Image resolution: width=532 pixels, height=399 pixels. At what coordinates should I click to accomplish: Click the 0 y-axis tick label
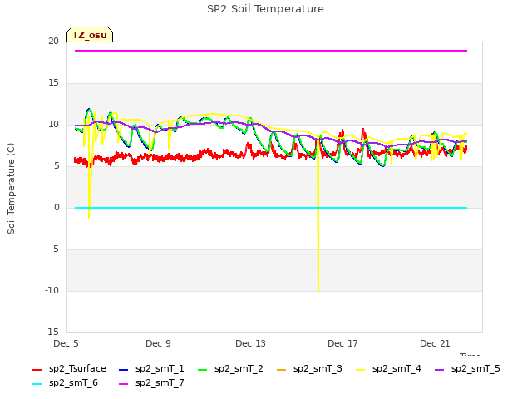(x=57, y=207)
